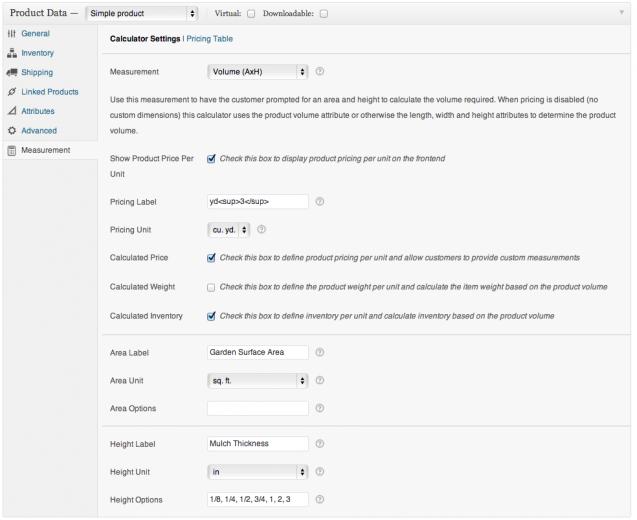Click help icon beside Area Label field

coord(320,352)
